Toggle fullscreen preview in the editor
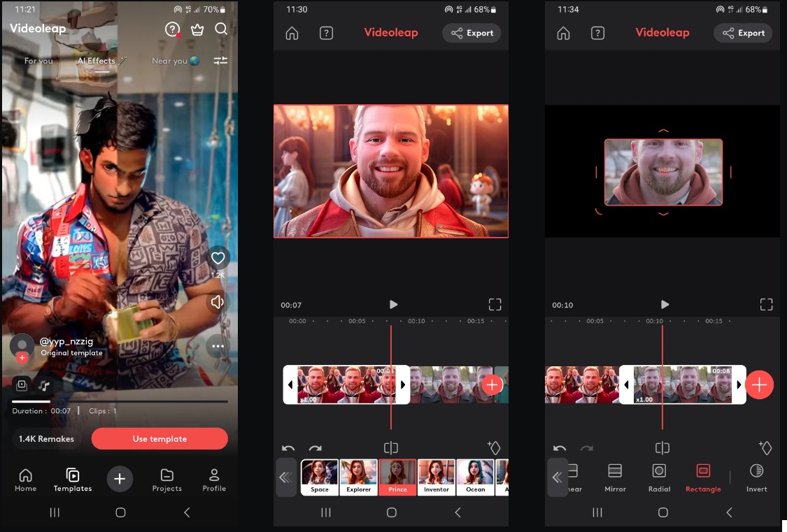Image resolution: width=787 pixels, height=532 pixels. (x=495, y=304)
